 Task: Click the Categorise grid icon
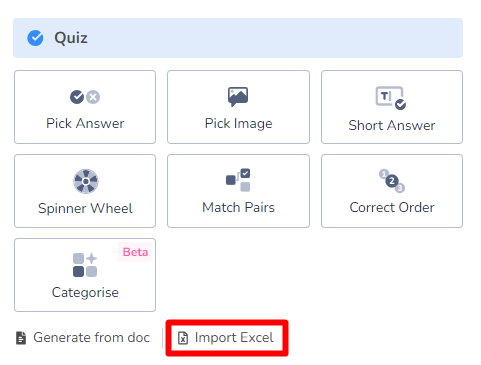(x=85, y=265)
